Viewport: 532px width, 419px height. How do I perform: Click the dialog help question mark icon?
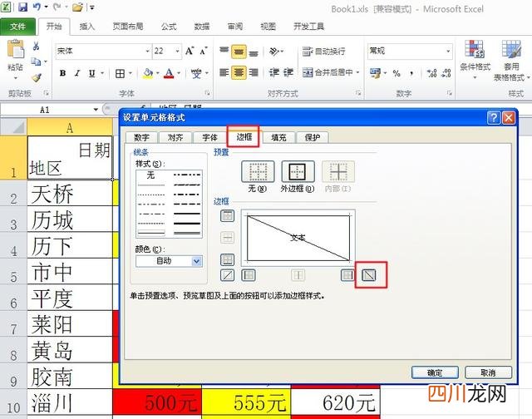494,118
